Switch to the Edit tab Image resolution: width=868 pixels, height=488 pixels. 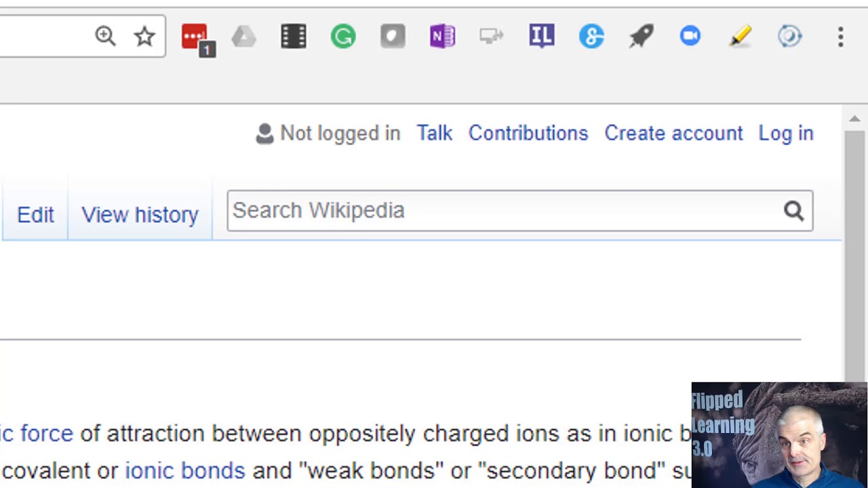(35, 215)
